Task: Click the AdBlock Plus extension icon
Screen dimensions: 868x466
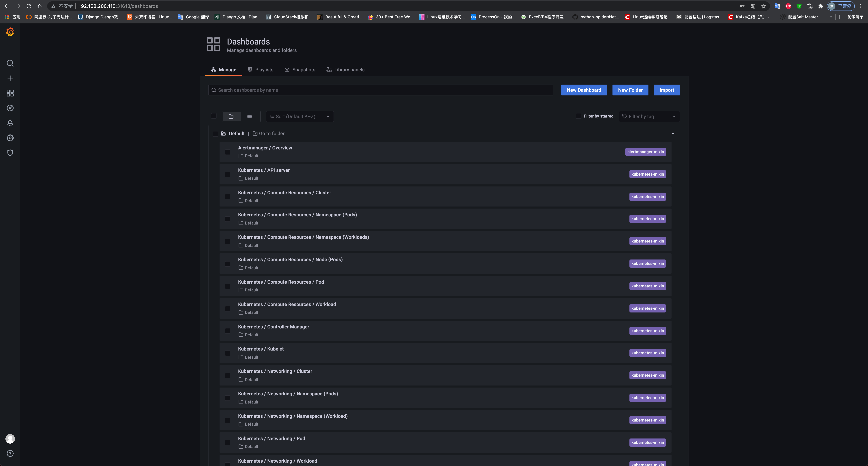Action: (x=788, y=6)
